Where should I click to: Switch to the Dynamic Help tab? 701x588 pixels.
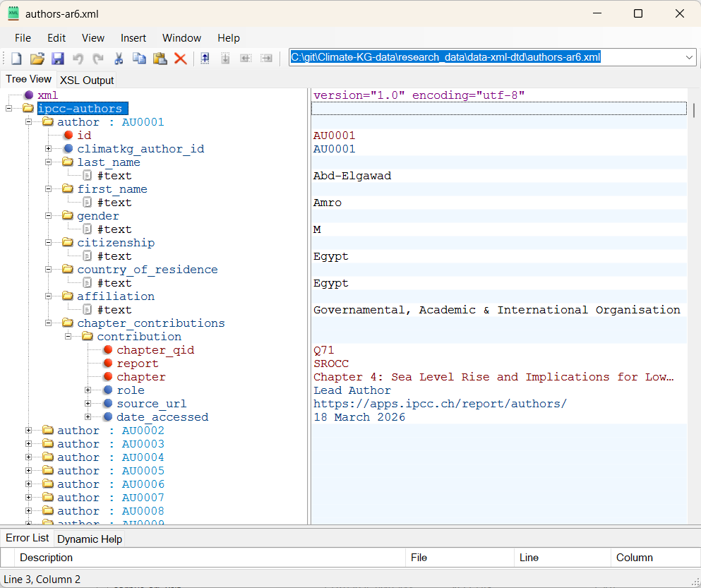point(90,539)
